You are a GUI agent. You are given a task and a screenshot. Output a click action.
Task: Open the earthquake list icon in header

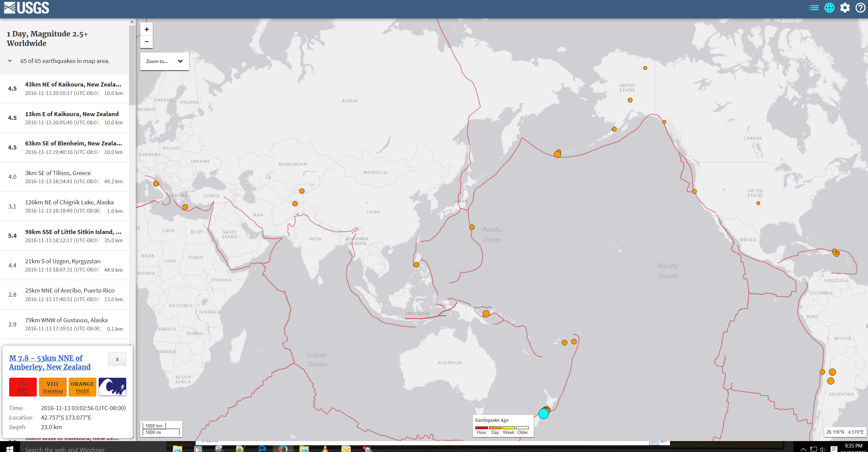[814, 8]
